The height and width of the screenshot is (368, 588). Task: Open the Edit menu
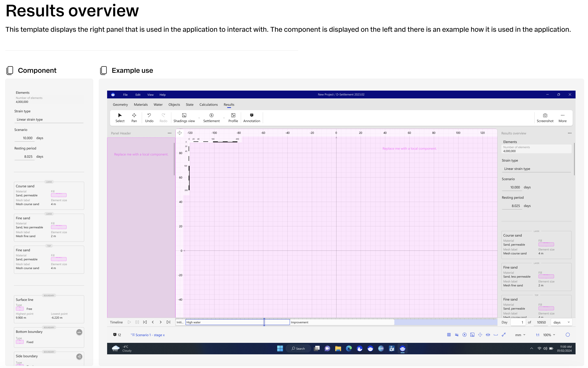tap(138, 95)
